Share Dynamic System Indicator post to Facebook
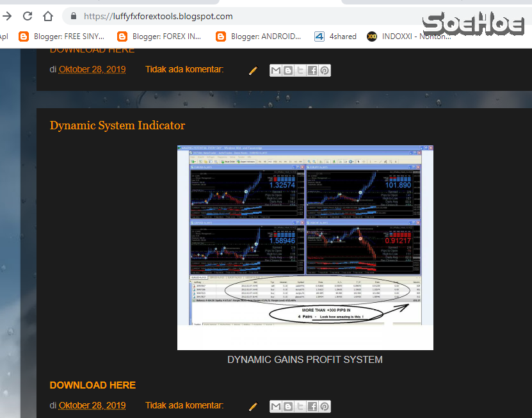 312,406
